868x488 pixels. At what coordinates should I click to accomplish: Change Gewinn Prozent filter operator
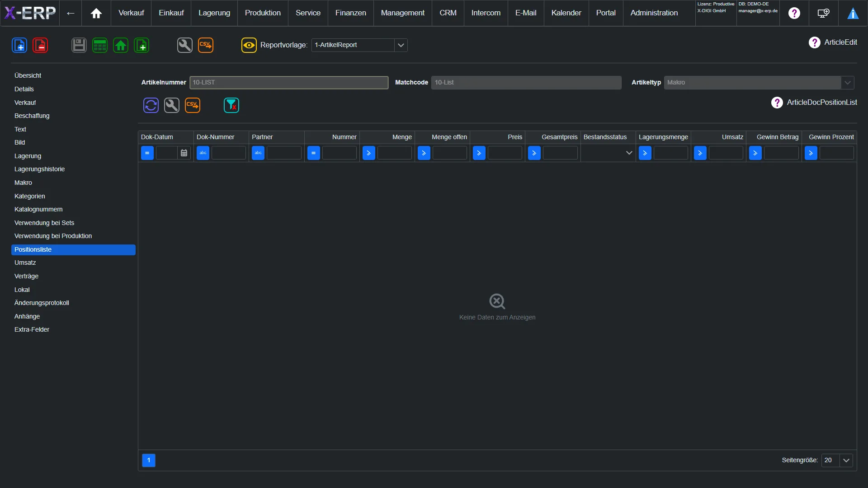point(811,153)
